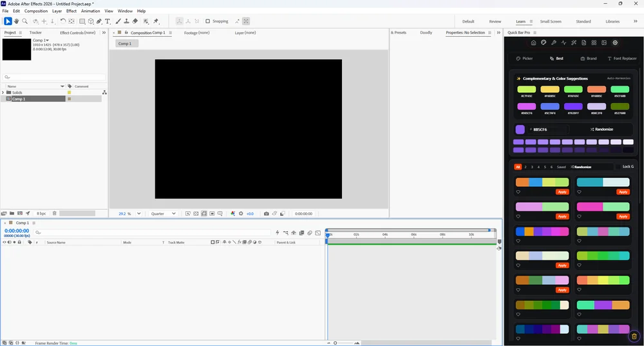Viewport: 644px width, 346px height.
Task: Show hidden Project panel tabs chevron
Action: [x=104, y=32]
